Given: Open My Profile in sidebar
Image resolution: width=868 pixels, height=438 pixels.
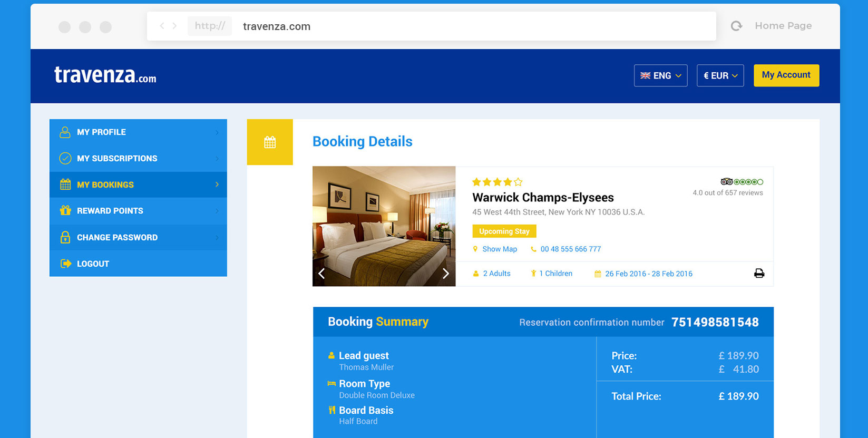Looking at the screenshot, I should tap(138, 132).
